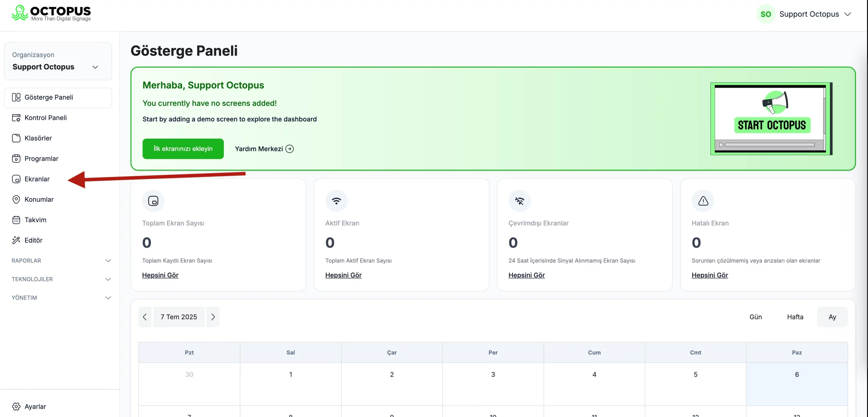This screenshot has height=417, width=868.
Task: Switch calendar to Ay view
Action: click(x=832, y=317)
